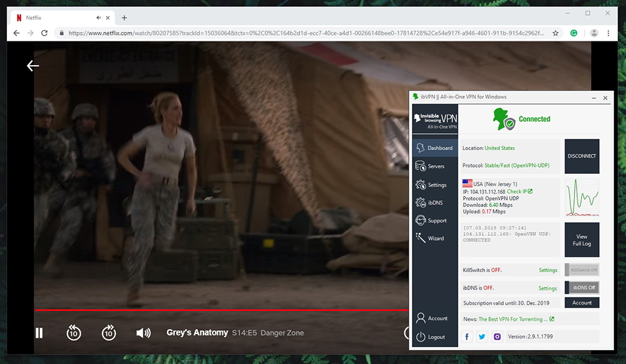This screenshot has width=626, height=364.
Task: Open the ibDNS sidebar item
Action: (435, 203)
